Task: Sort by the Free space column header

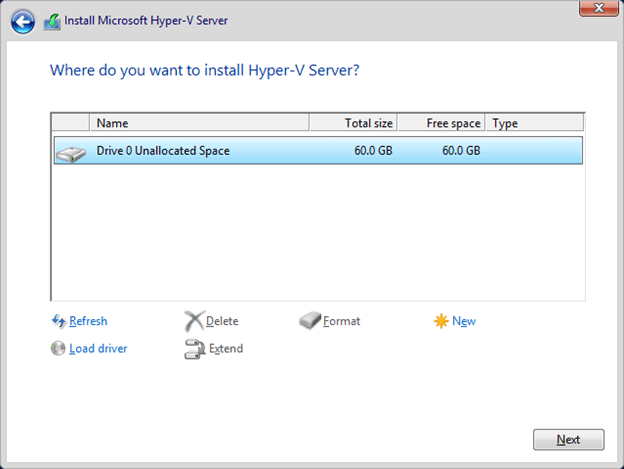Action: (441, 123)
